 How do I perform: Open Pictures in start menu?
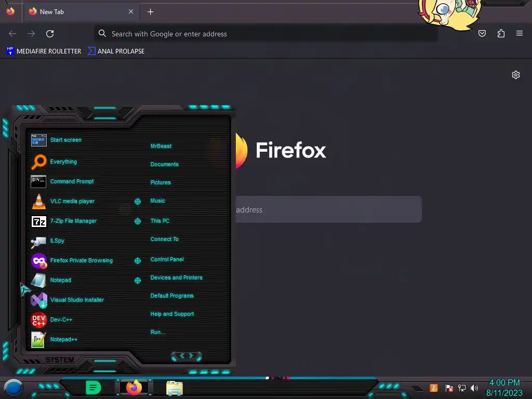coord(161,182)
